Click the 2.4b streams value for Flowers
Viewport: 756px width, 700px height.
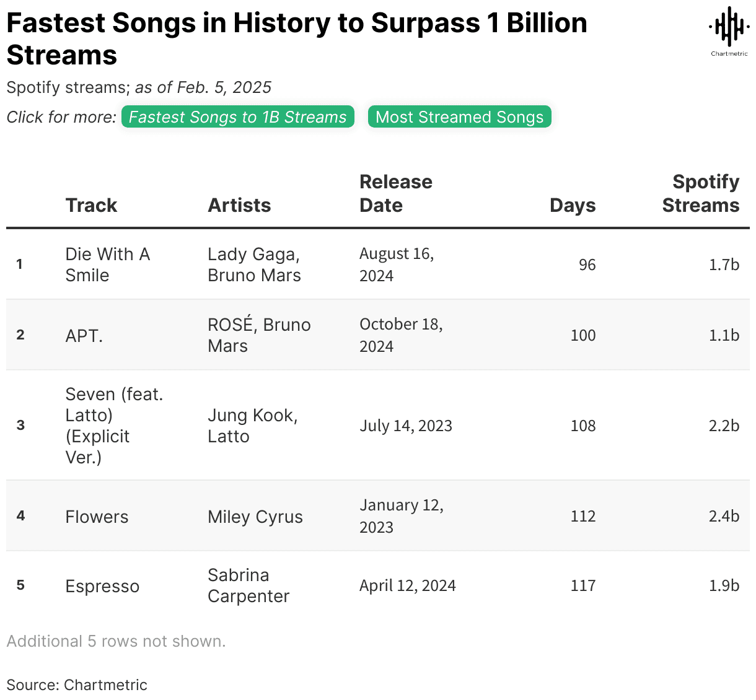click(x=724, y=516)
